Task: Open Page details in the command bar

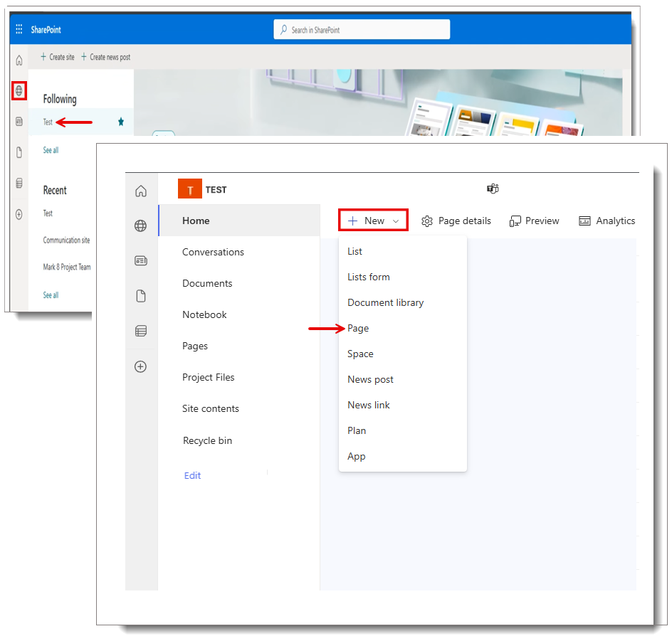Action: tap(456, 221)
